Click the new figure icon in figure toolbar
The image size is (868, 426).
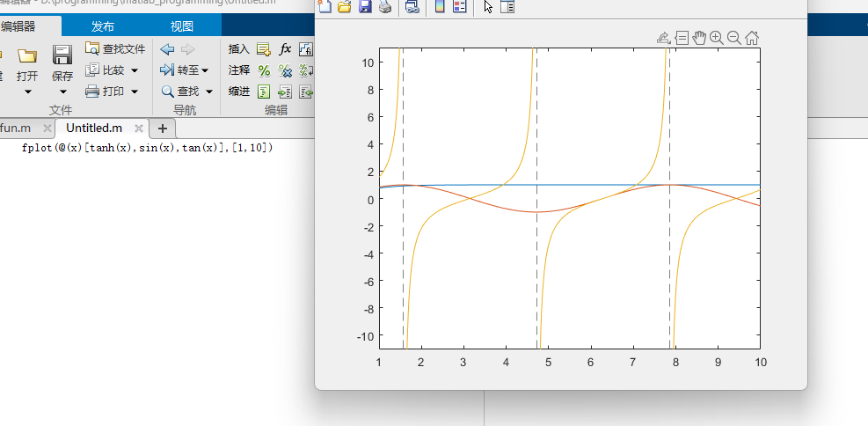coord(325,7)
